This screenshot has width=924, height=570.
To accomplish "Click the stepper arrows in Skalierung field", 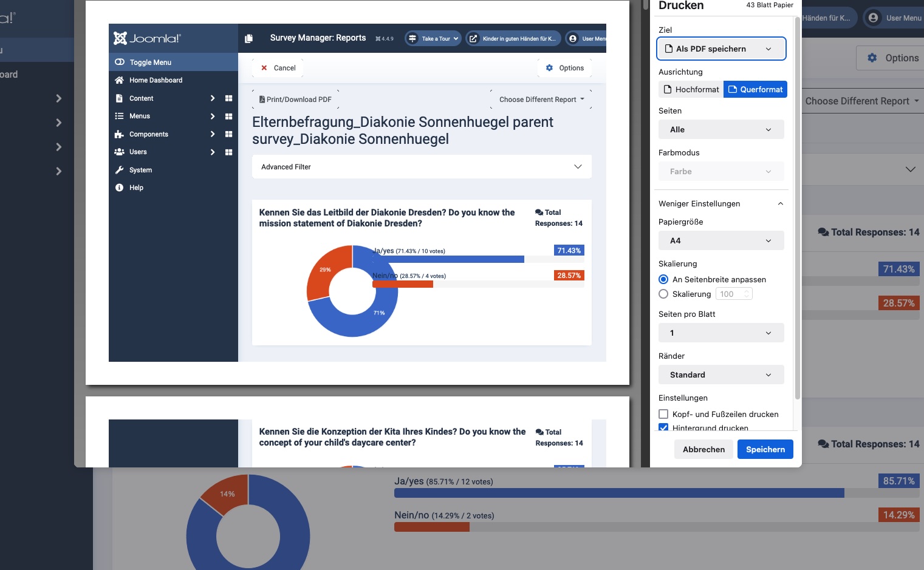I will tap(747, 294).
